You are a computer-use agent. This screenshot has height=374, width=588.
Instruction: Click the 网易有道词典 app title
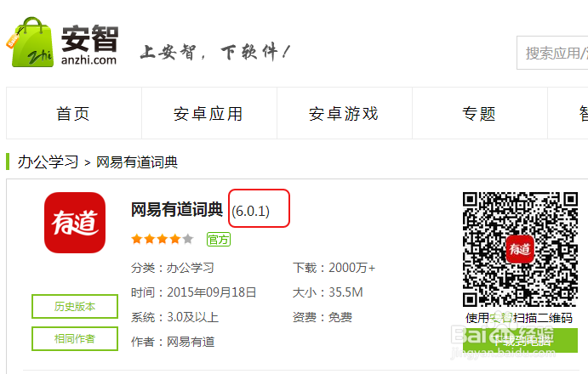[x=177, y=209]
